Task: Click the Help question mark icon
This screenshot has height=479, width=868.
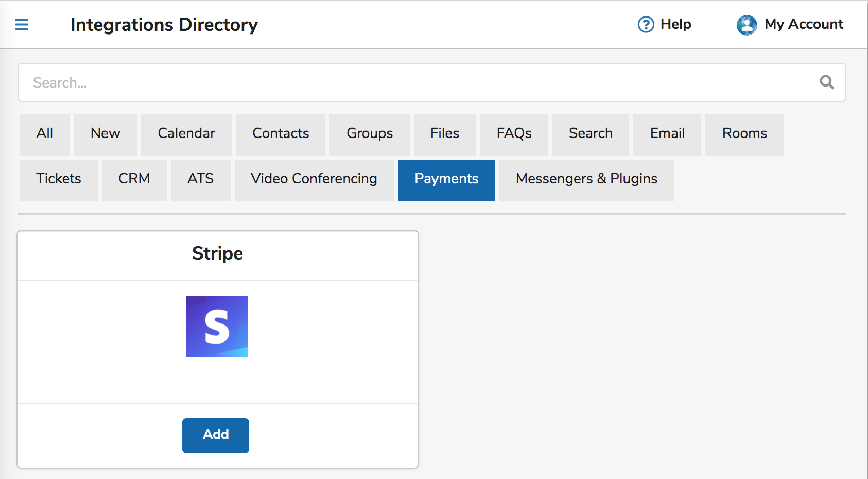Action: tap(646, 24)
